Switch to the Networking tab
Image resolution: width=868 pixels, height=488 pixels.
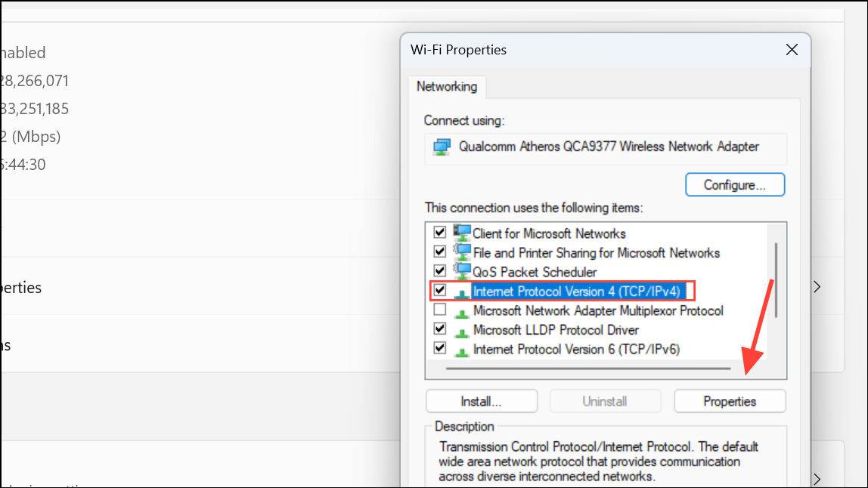447,87
